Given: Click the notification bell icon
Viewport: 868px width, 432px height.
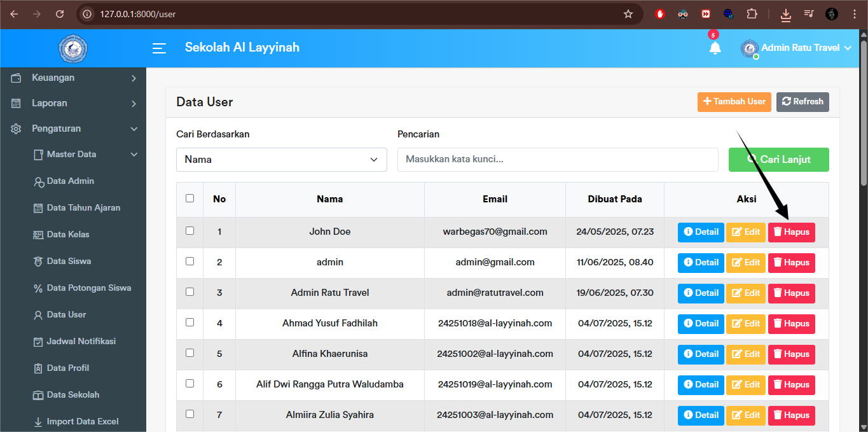Looking at the screenshot, I should tap(715, 48).
